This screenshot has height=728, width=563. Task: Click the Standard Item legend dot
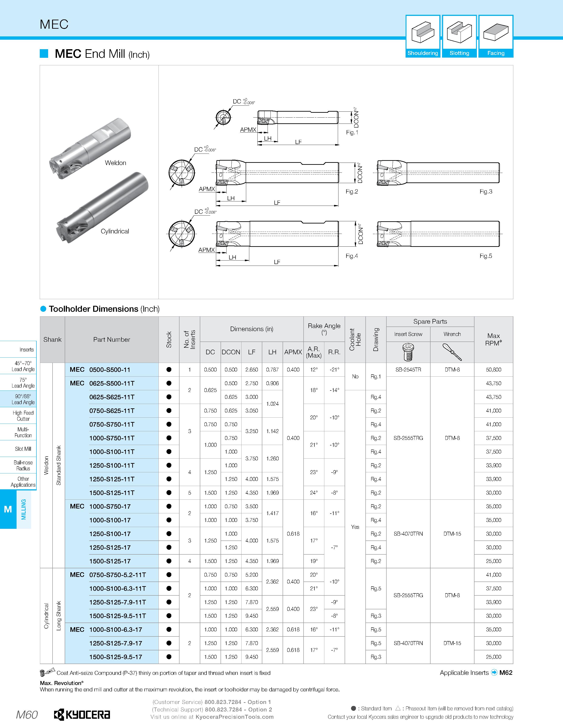pos(353,708)
